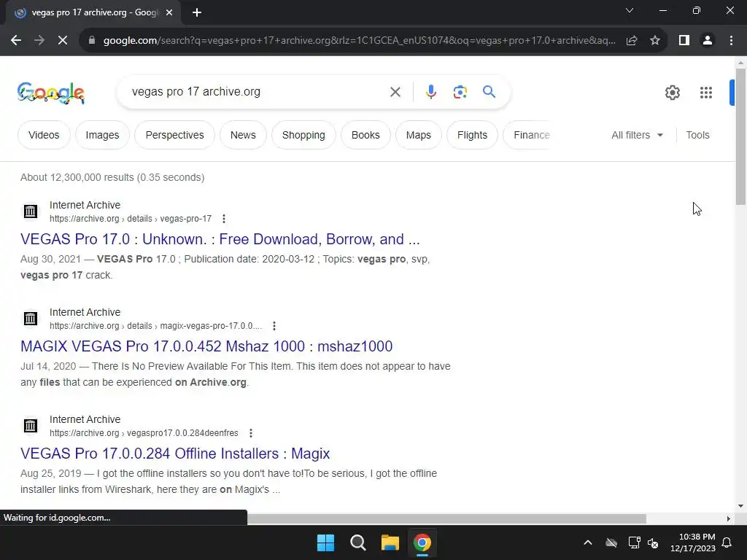Click Internet Archive favicon of MAGIX result
Viewport: 747px width, 560px height.
pos(31,318)
